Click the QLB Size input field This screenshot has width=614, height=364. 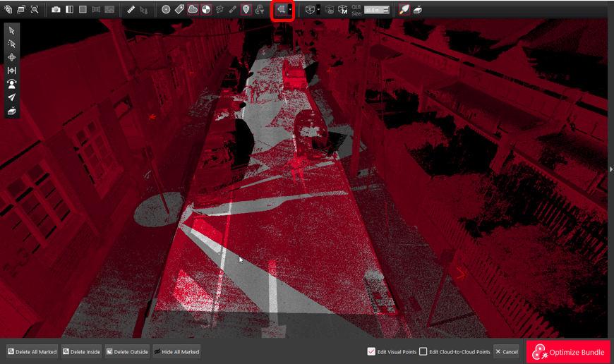pyautogui.click(x=374, y=11)
